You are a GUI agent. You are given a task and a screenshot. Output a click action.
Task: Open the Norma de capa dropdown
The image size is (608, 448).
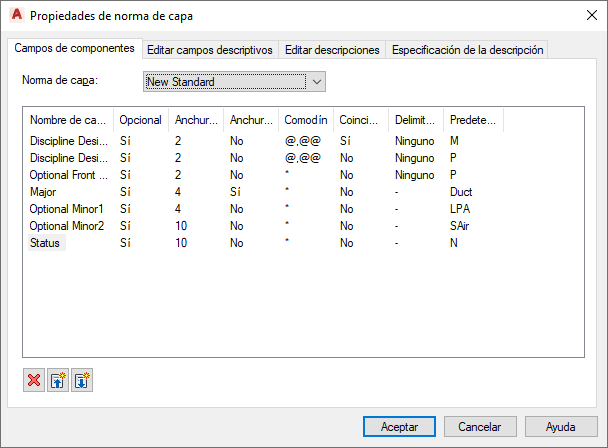pos(316,82)
